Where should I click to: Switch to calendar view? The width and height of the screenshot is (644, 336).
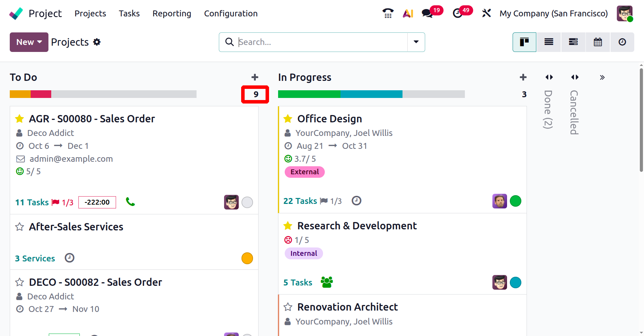tap(598, 42)
